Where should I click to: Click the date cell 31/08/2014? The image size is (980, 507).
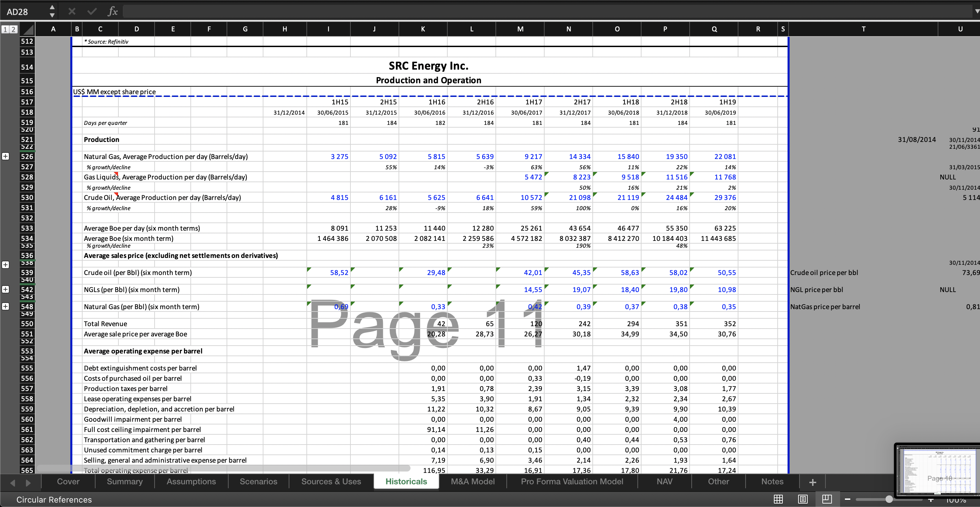[x=917, y=139]
